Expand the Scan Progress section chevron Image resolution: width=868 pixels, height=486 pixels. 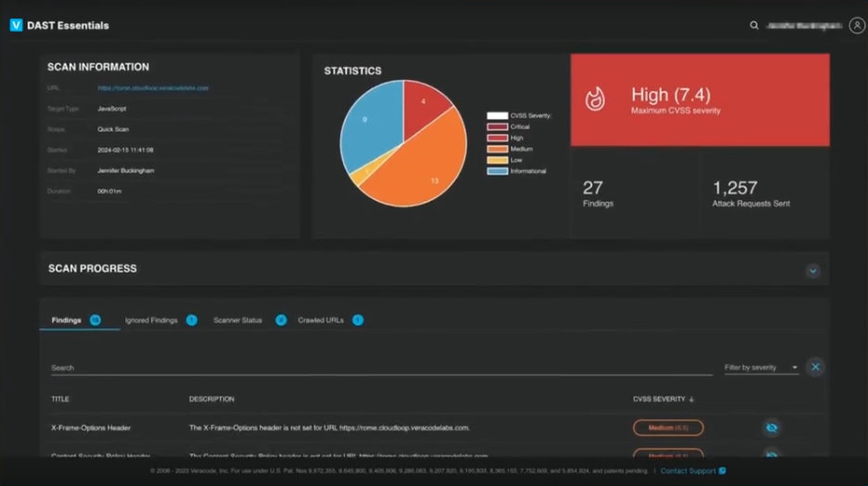coord(812,270)
